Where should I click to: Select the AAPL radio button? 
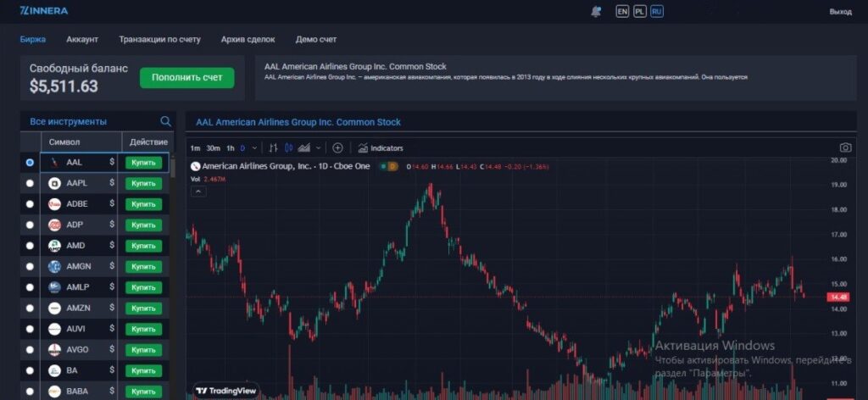coord(31,183)
